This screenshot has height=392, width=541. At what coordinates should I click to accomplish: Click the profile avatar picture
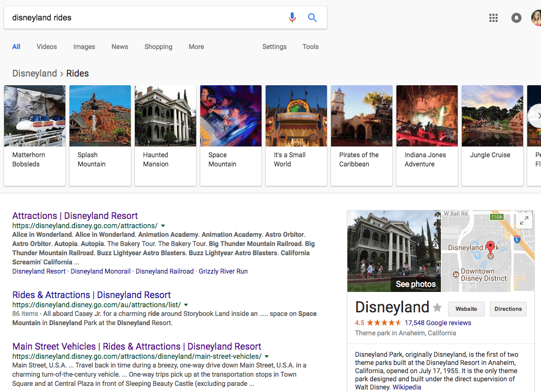click(x=535, y=17)
